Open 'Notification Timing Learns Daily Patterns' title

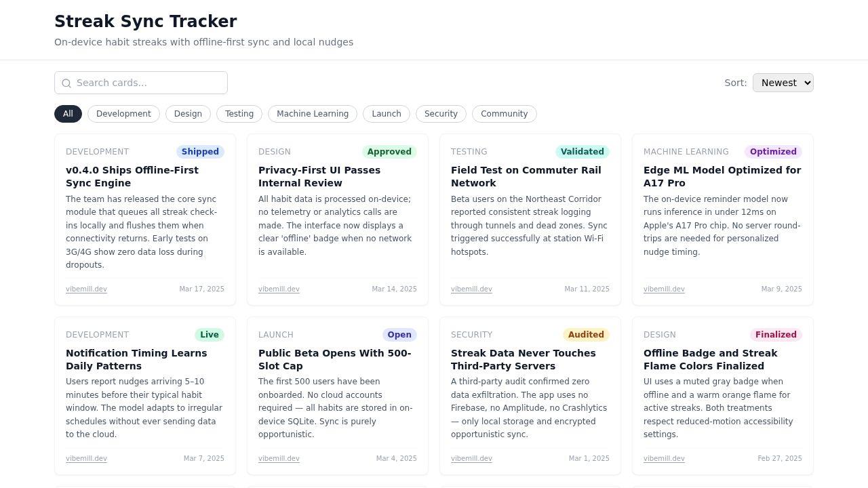coord(136,360)
